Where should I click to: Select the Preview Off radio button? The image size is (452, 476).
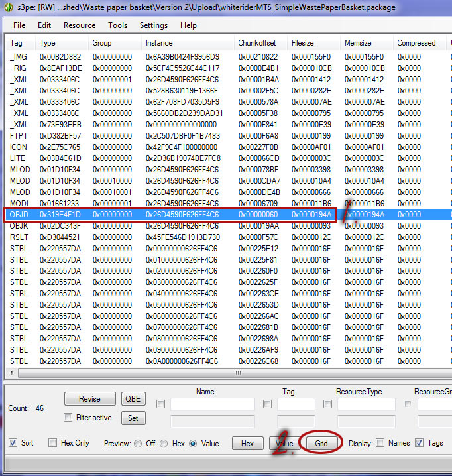pos(138,444)
